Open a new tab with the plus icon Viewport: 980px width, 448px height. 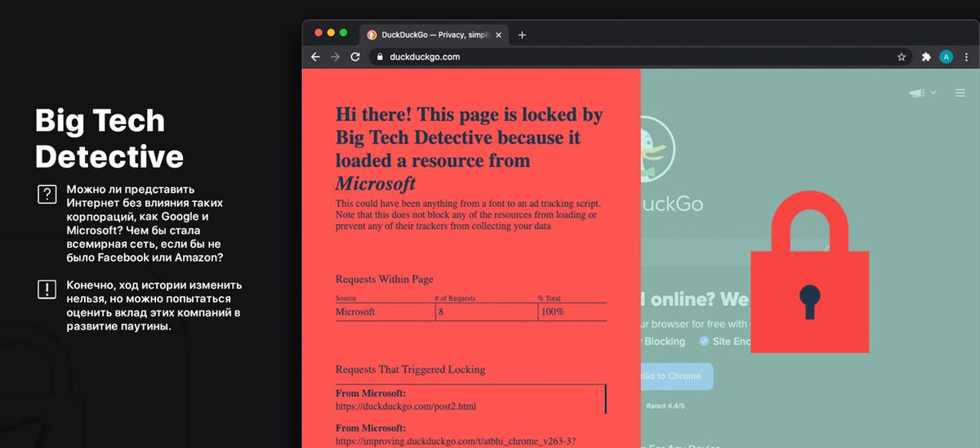point(523,34)
